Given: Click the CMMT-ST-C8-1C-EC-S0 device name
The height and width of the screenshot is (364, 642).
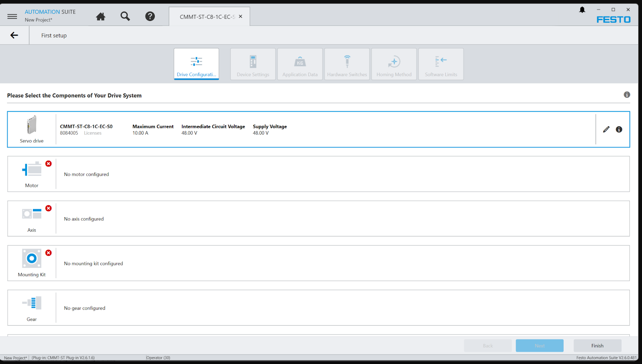Looking at the screenshot, I should [86, 126].
